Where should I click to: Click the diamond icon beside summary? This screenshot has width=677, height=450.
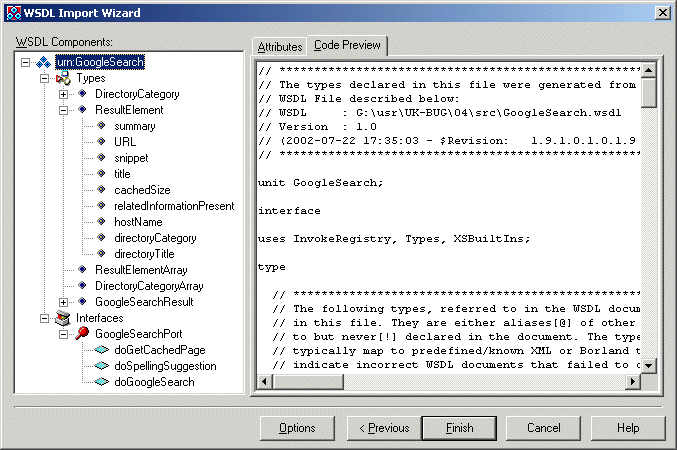(101, 126)
